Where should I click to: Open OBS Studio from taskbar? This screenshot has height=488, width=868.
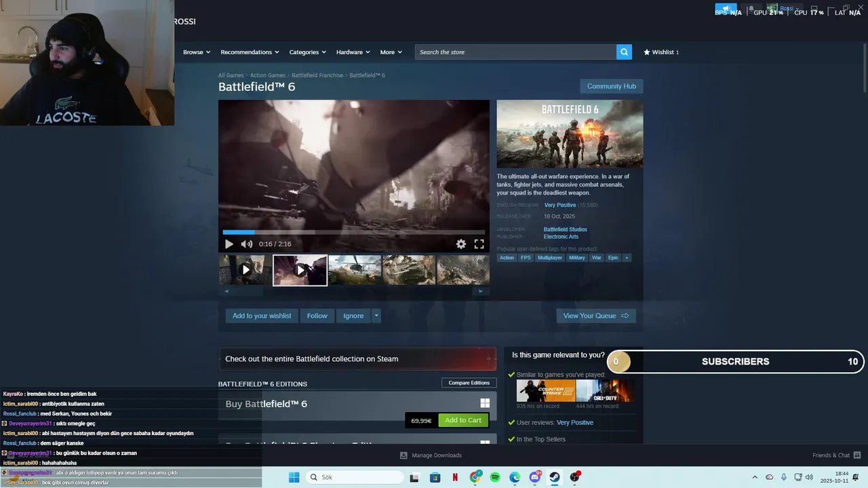click(575, 477)
